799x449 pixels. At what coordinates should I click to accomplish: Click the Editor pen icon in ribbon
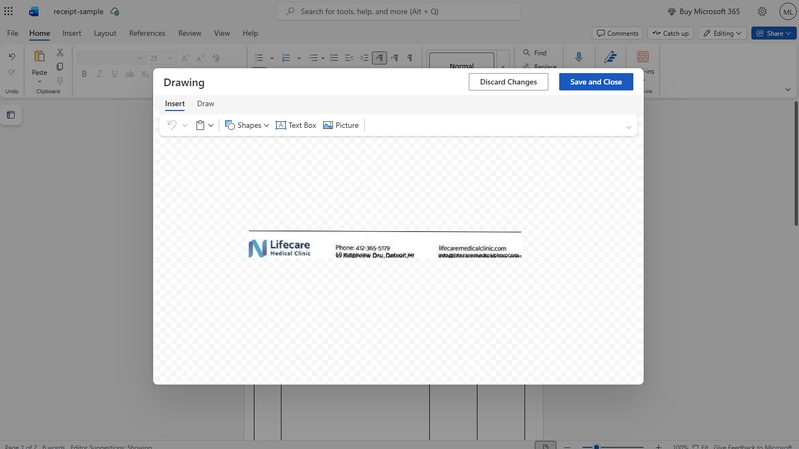coord(610,57)
